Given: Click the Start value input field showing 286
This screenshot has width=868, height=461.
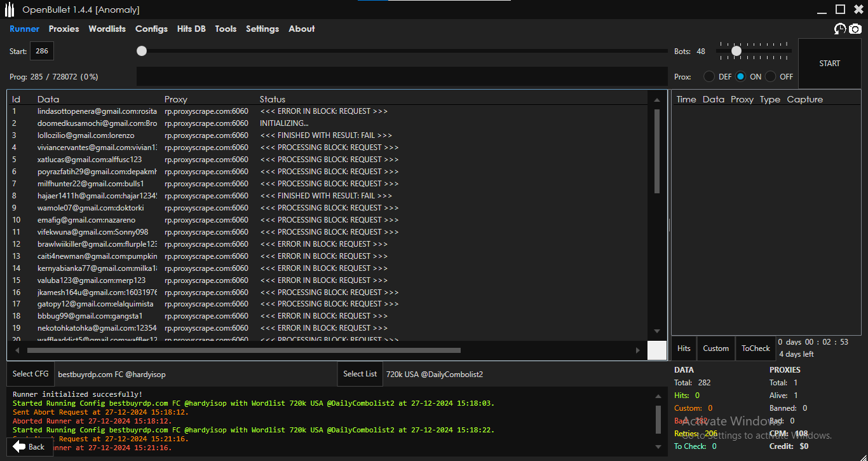Looking at the screenshot, I should pyautogui.click(x=42, y=52).
